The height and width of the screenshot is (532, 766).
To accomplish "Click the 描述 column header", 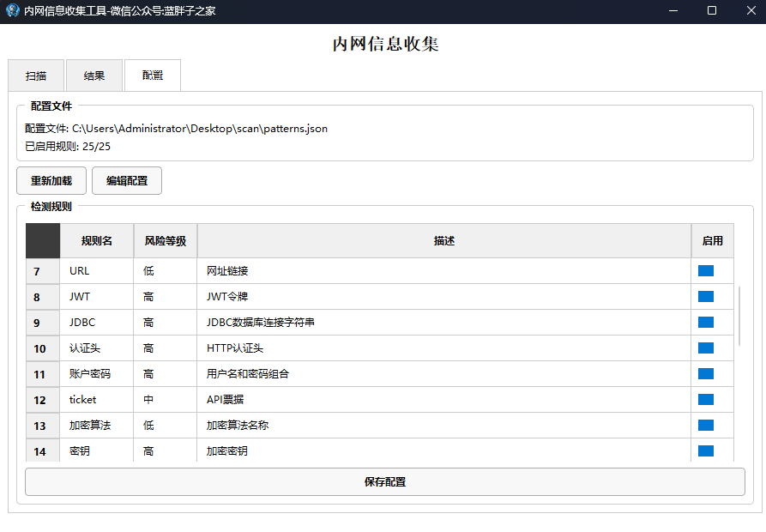I will click(x=444, y=241).
